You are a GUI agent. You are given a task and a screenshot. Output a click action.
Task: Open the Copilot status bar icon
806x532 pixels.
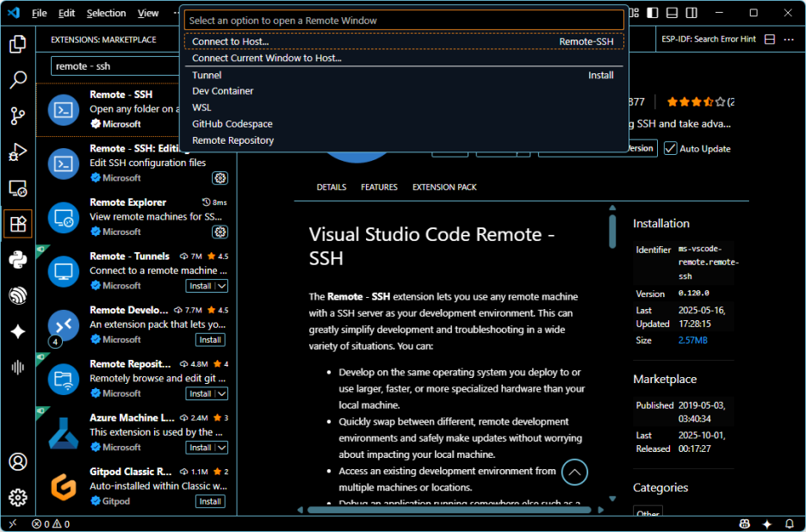point(744,523)
